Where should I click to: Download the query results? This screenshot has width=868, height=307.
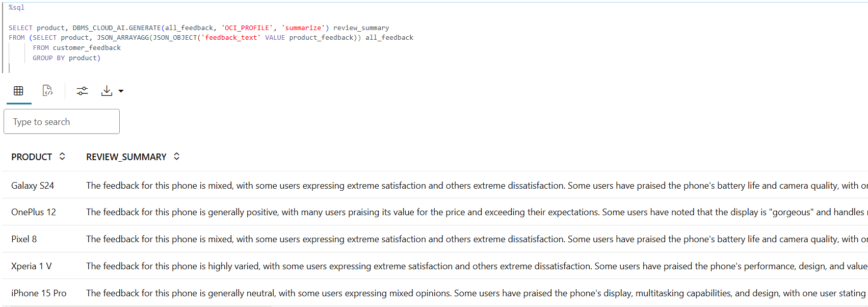coord(107,91)
